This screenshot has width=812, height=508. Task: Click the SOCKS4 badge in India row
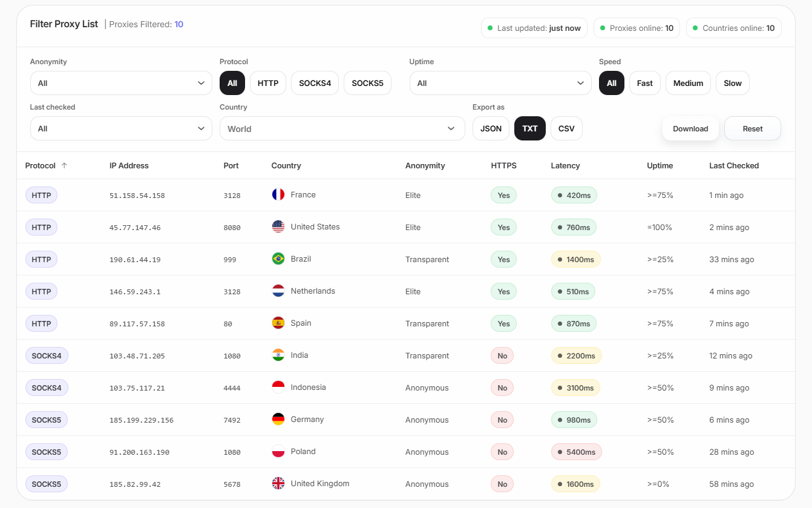tap(47, 355)
